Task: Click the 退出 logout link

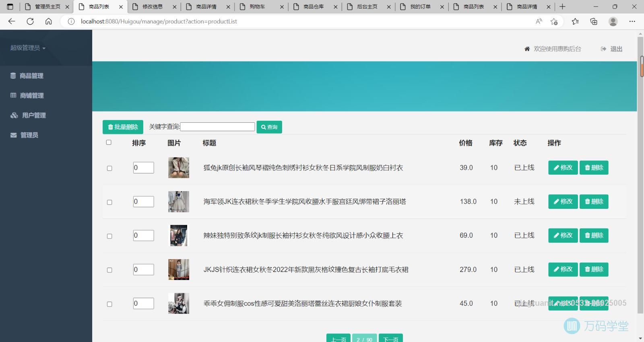Action: pos(612,49)
